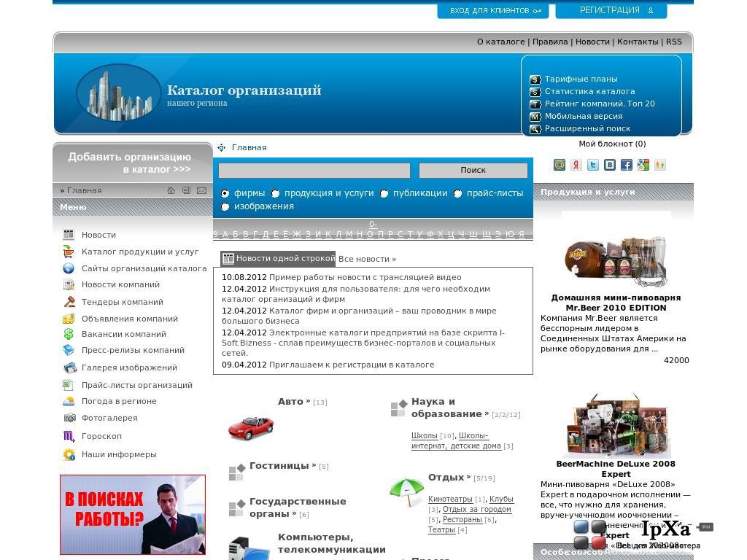This screenshot has height=560, width=747.
Task: Follow the Все новости » link
Action: pyautogui.click(x=368, y=259)
